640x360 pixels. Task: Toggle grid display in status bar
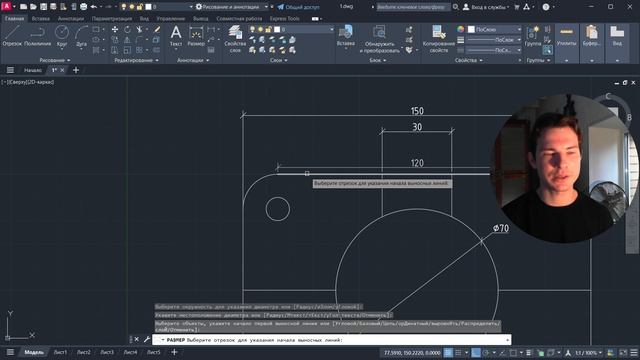click(448, 352)
